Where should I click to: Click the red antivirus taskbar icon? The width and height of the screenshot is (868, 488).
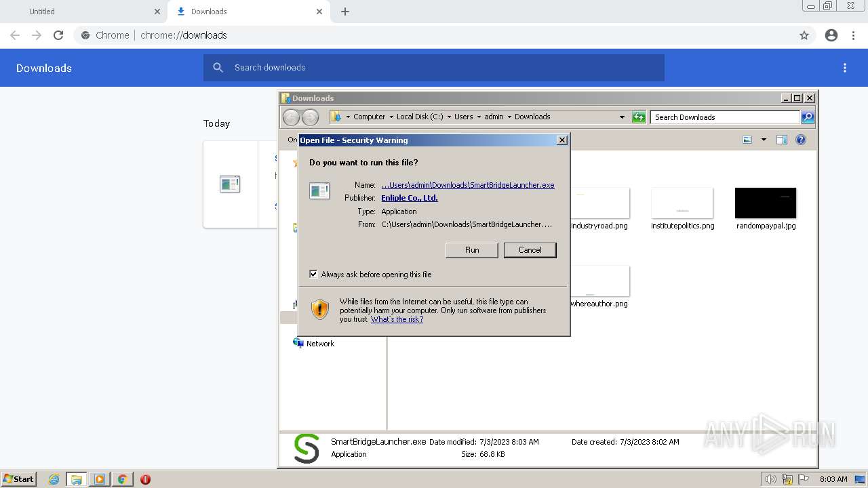tap(145, 479)
